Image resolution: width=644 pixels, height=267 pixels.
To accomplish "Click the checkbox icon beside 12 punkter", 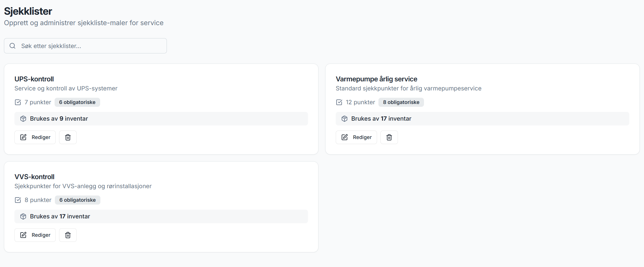I will click(x=339, y=102).
